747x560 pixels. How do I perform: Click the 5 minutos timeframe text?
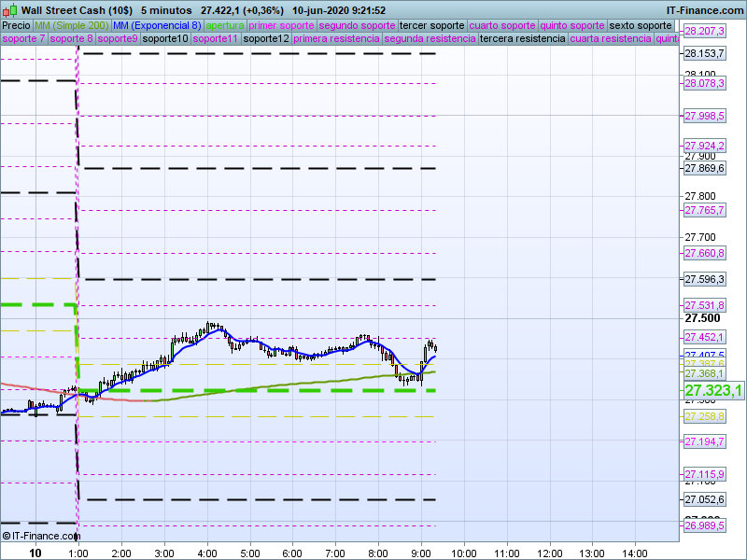[x=166, y=10]
